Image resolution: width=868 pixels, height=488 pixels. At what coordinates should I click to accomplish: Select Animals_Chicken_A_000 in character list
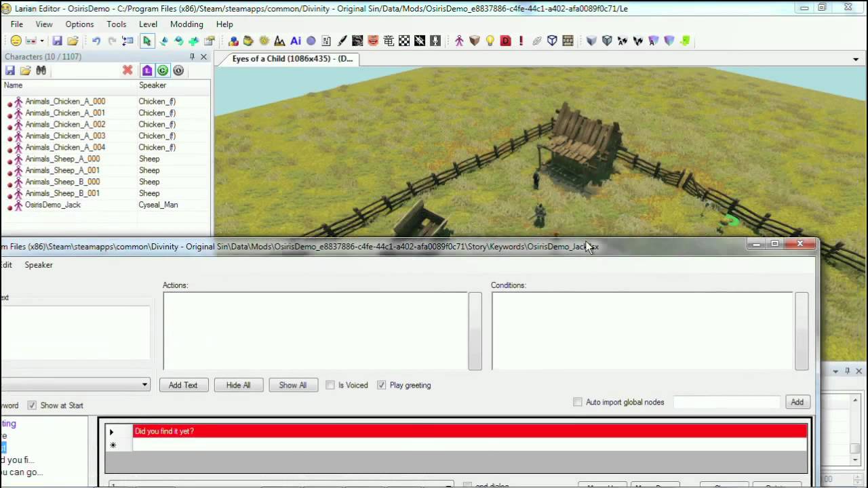pos(65,102)
